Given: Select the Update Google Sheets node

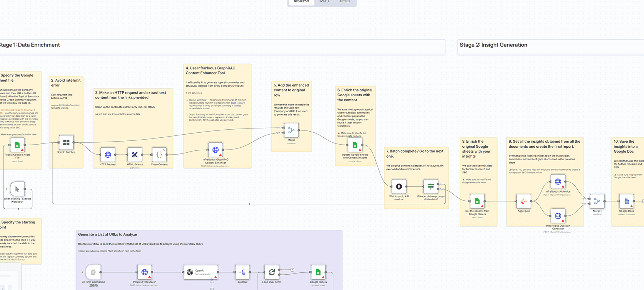Looking at the screenshot, I should [355, 145].
